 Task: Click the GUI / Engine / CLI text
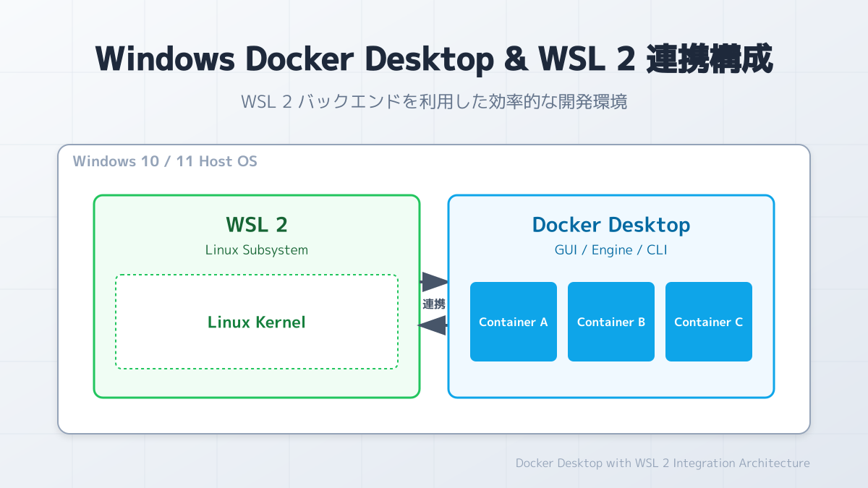(611, 250)
